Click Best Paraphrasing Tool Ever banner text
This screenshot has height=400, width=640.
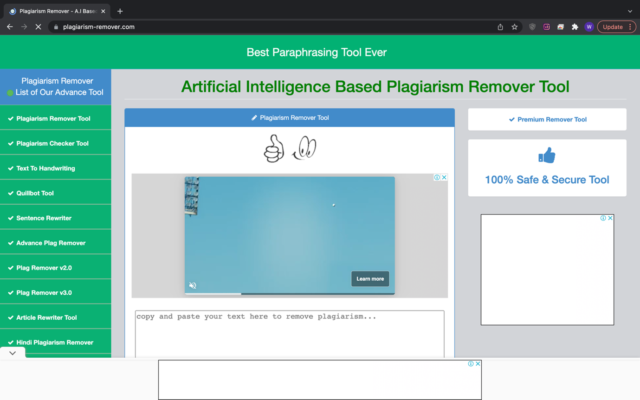316,52
